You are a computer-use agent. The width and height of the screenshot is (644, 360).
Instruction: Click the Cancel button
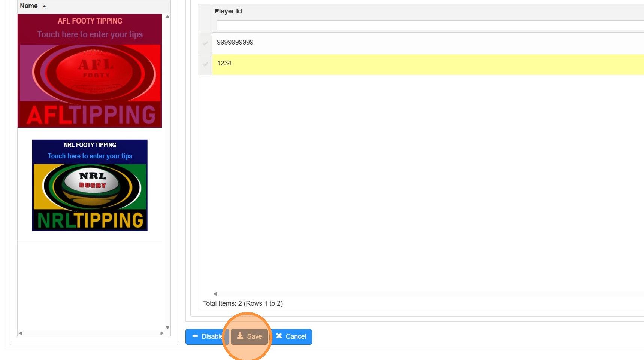291,336
